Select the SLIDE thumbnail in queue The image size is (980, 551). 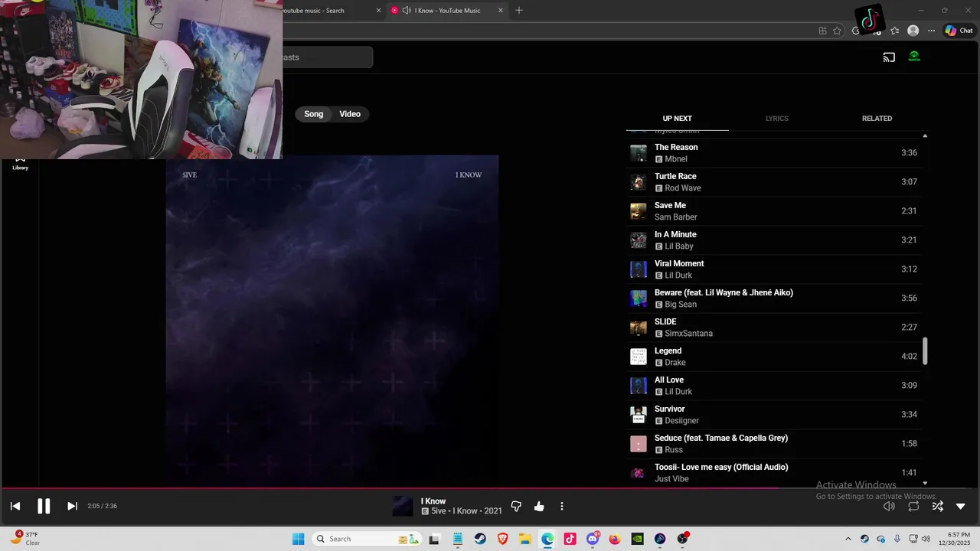pos(638,328)
